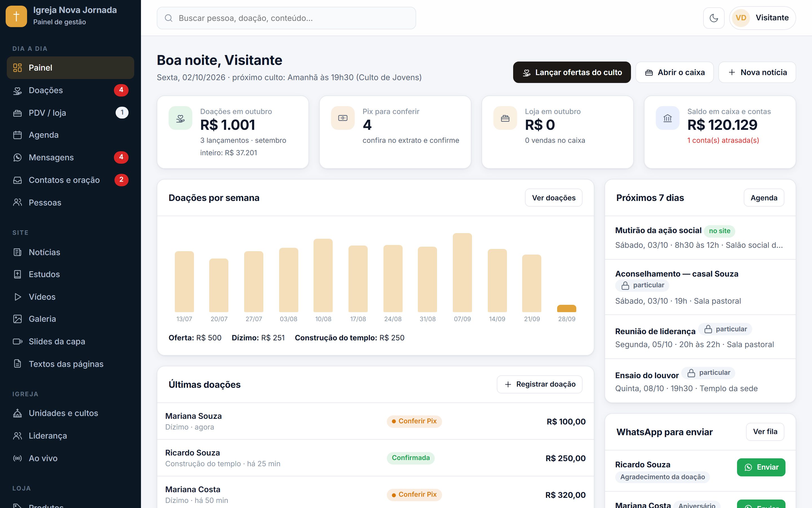The width and height of the screenshot is (812, 508).
Task: Click the Ver doações button
Action: [554, 198]
